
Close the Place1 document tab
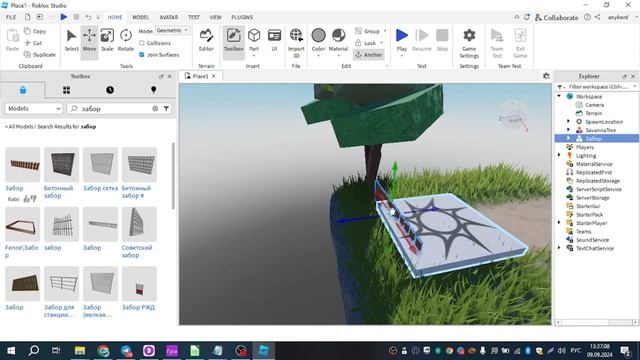pyautogui.click(x=213, y=76)
